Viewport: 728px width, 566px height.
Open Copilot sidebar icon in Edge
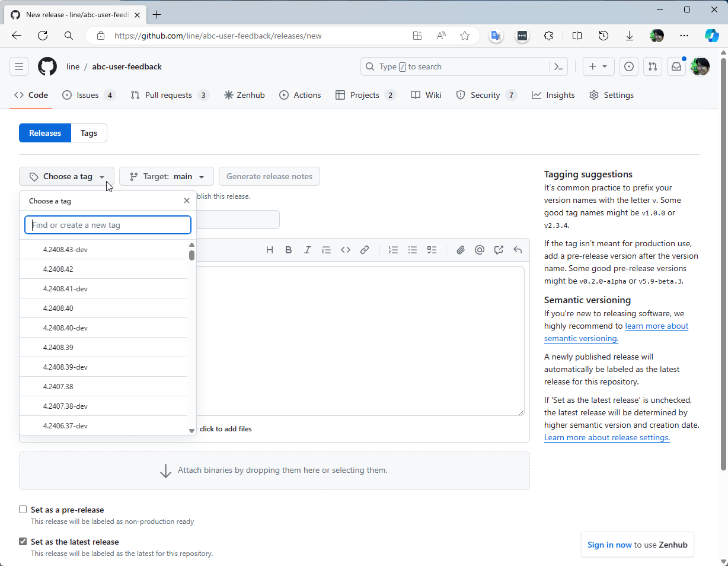coord(711,36)
